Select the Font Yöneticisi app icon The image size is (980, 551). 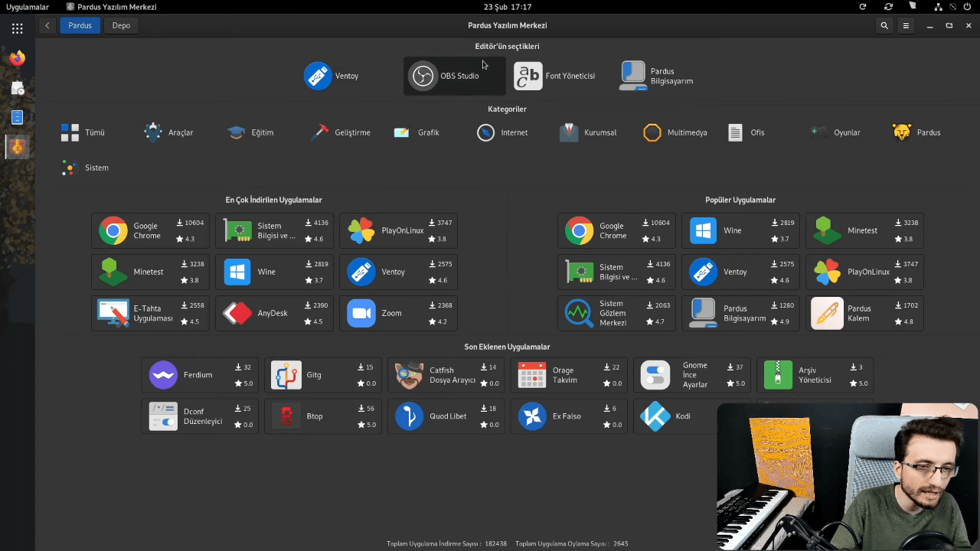528,76
